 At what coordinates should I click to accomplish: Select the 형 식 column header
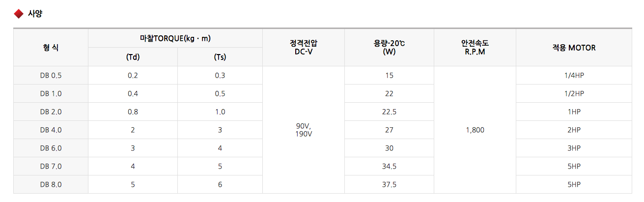click(51, 48)
